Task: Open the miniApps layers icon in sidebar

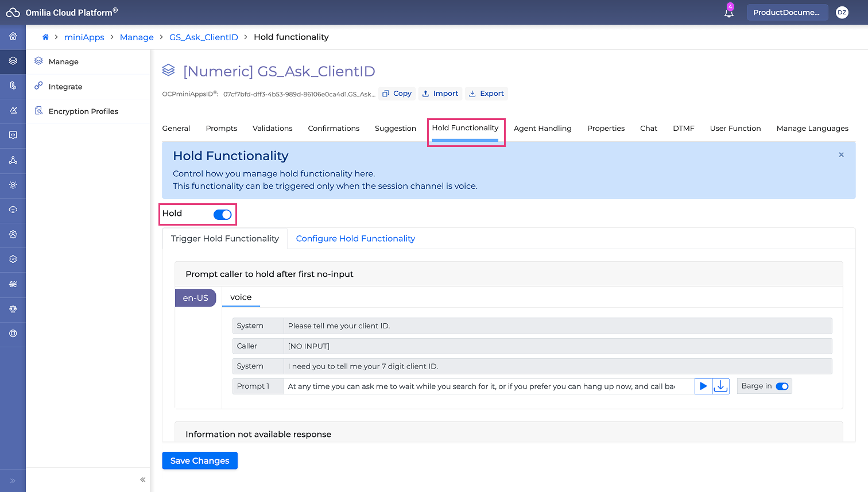Action: [13, 61]
